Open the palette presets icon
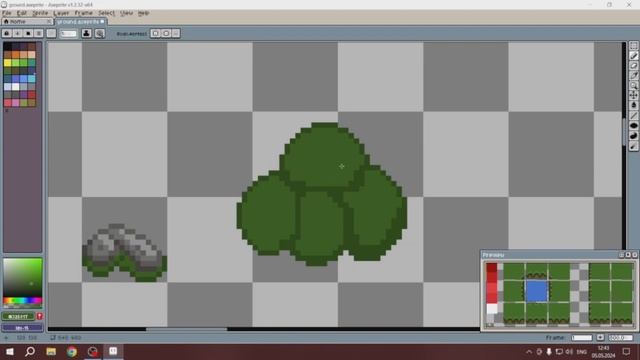Image resolution: width=640 pixels, height=360 pixels. click(x=28, y=33)
